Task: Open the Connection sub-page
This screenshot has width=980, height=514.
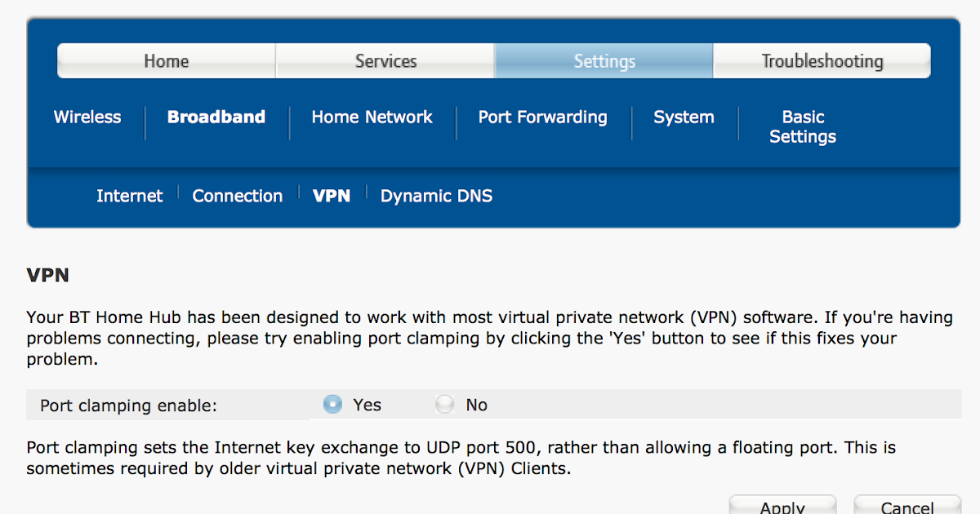Action: tap(237, 196)
